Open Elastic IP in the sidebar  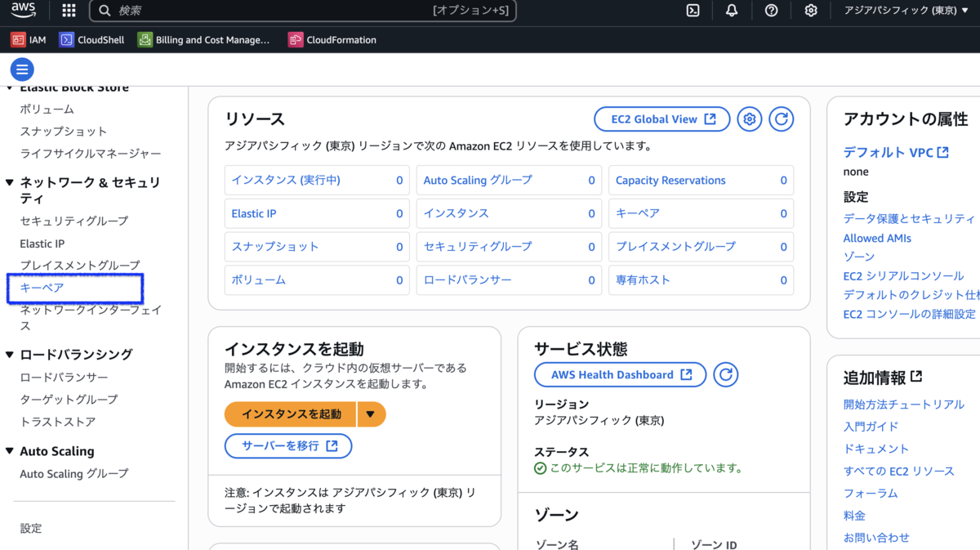click(x=42, y=244)
